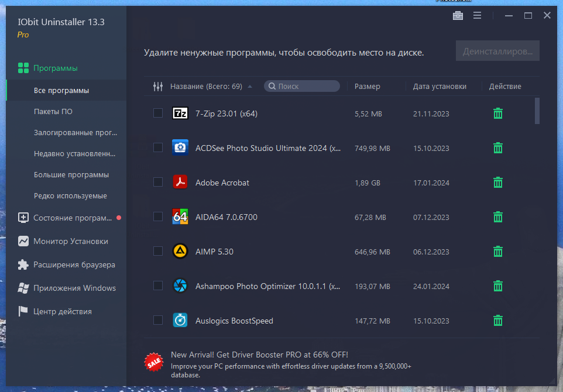This screenshot has height=392, width=563.
Task: Click the '24.01.2024' install date
Action: click(431, 287)
